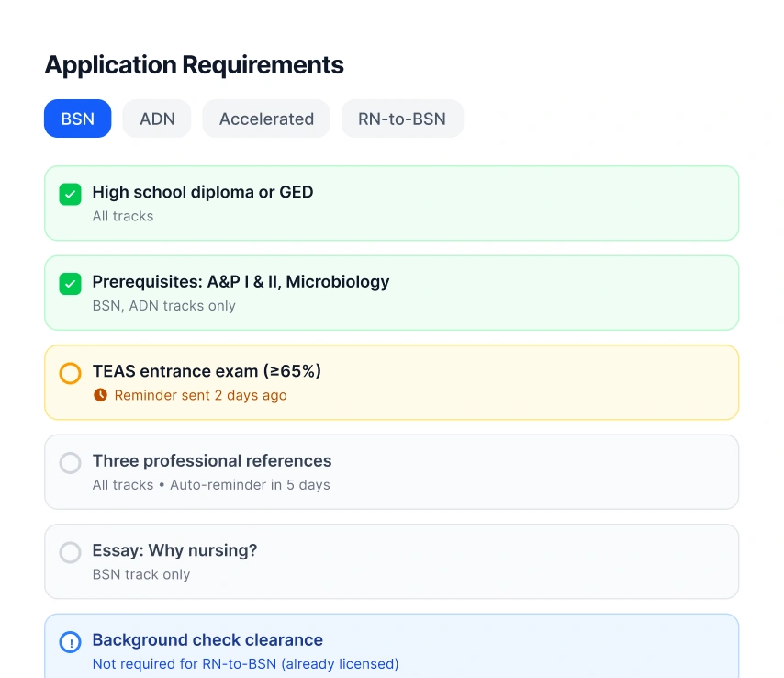784x678 pixels.
Task: Click the active BSN track pill
Action: [77, 119]
